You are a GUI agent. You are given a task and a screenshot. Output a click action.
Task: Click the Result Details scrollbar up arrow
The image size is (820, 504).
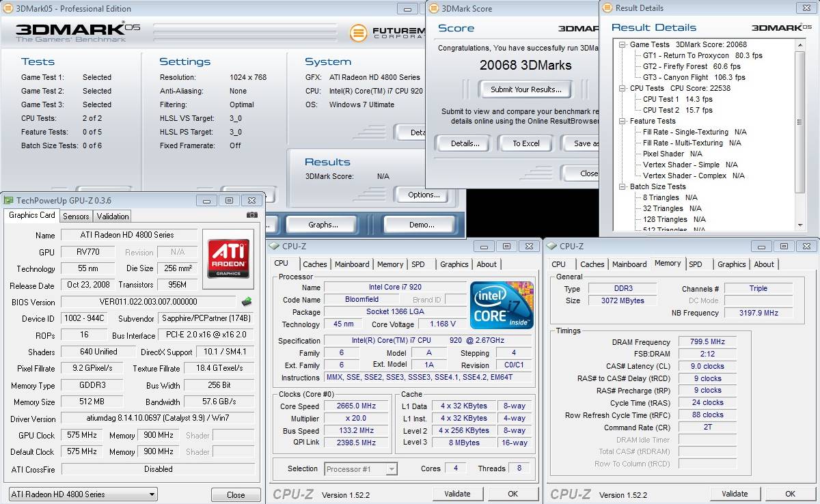[x=800, y=45]
